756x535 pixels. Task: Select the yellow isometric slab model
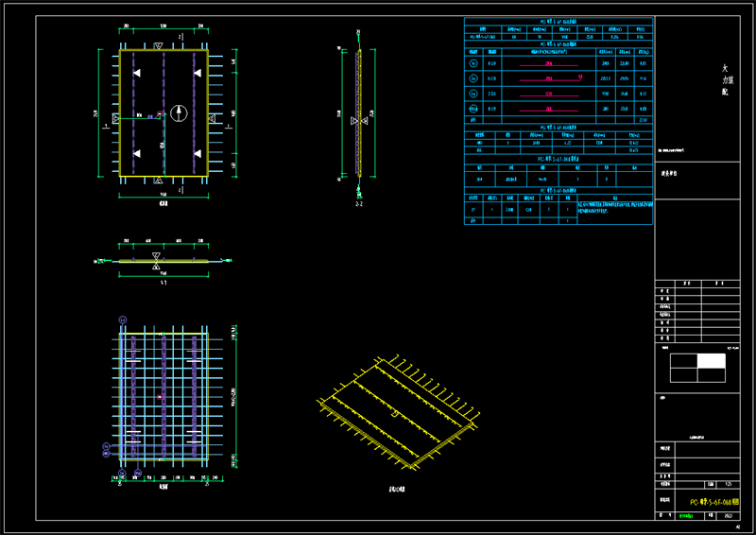pos(398,412)
